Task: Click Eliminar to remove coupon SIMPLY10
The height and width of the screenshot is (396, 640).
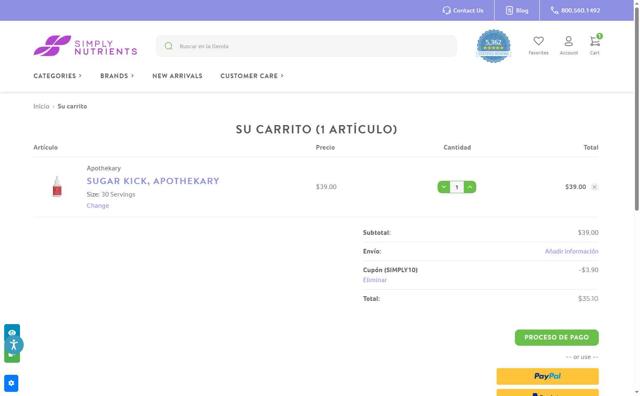Action: 375,280
